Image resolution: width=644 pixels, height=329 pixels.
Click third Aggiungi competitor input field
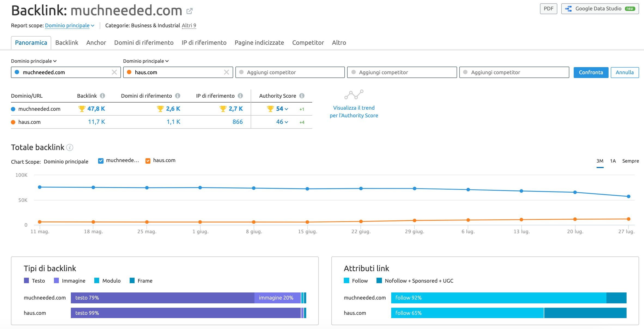[x=514, y=72]
